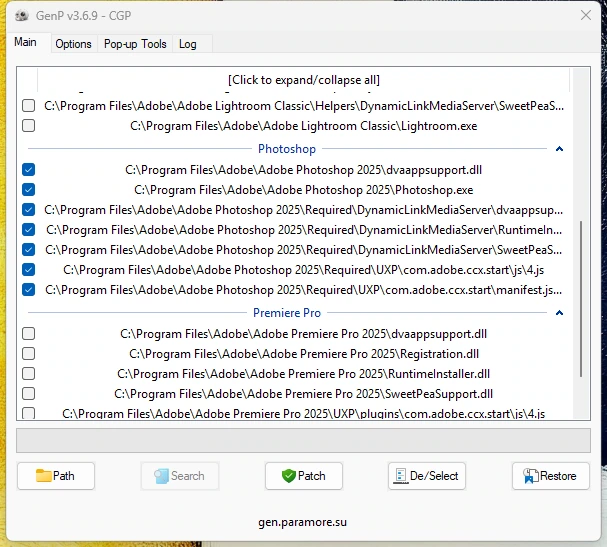607x547 pixels.
Task: Open the Options tab
Action: (73, 44)
